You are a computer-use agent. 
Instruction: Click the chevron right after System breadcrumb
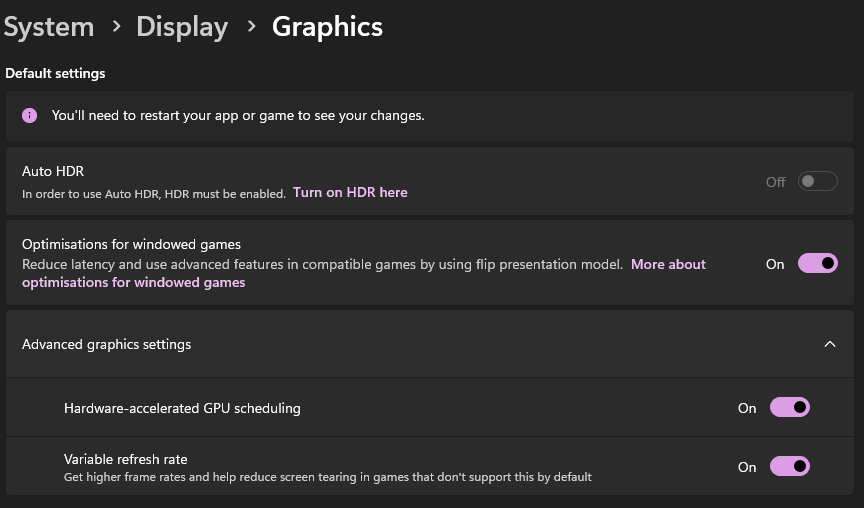point(115,26)
